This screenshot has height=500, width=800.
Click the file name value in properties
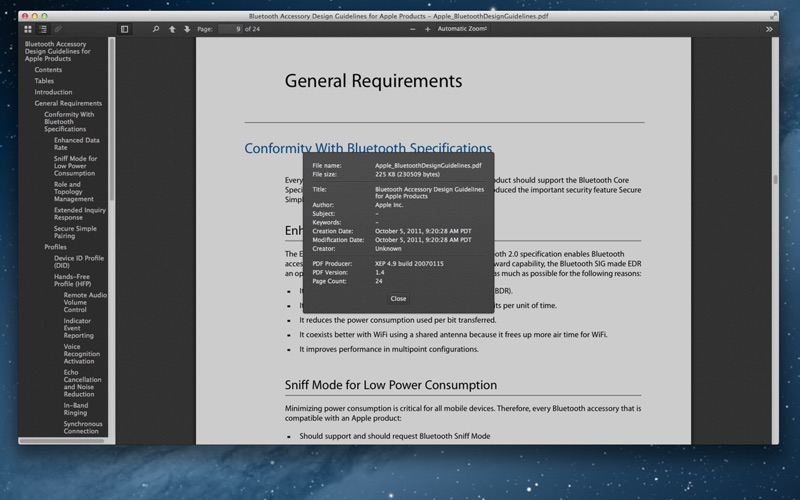428,165
